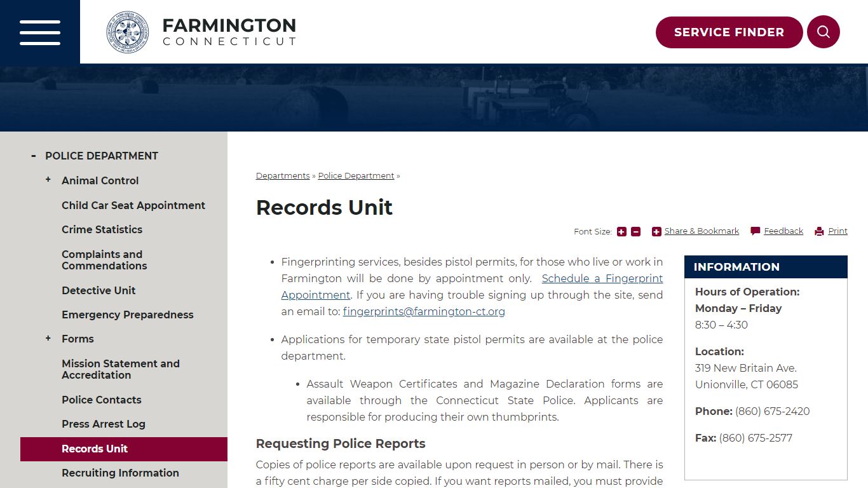This screenshot has width=868, height=488.
Task: Click the Print link text
Action: [838, 231]
